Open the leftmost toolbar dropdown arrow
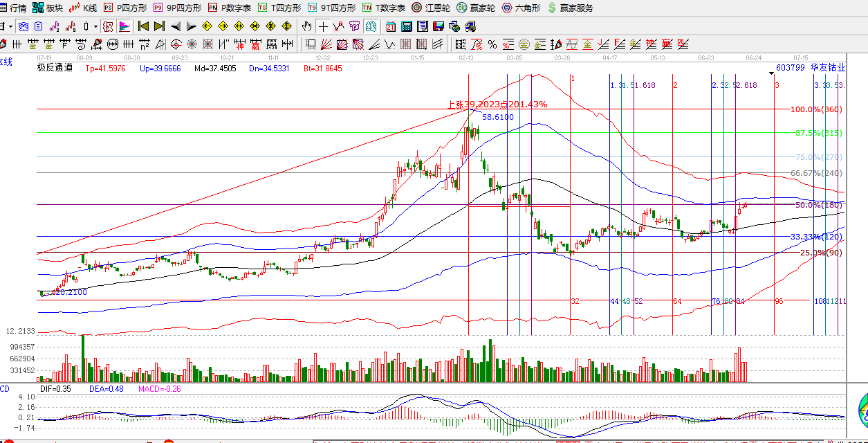 pyautogui.click(x=11, y=27)
